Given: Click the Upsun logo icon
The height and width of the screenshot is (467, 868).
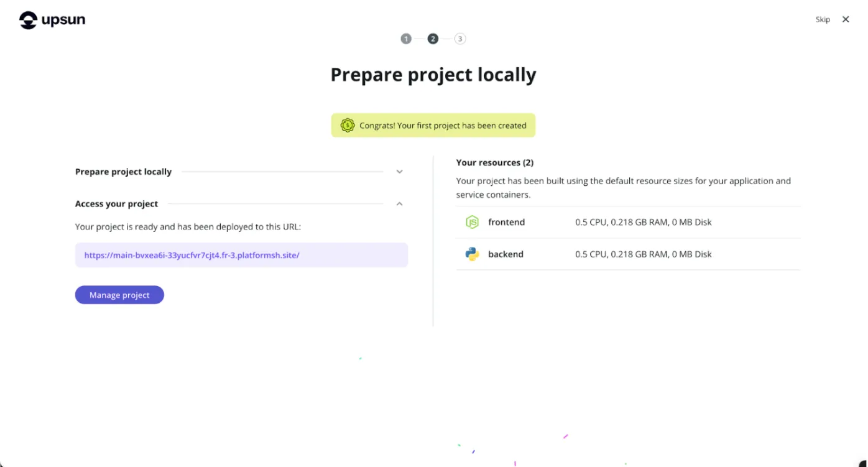Looking at the screenshot, I should click(x=29, y=21).
